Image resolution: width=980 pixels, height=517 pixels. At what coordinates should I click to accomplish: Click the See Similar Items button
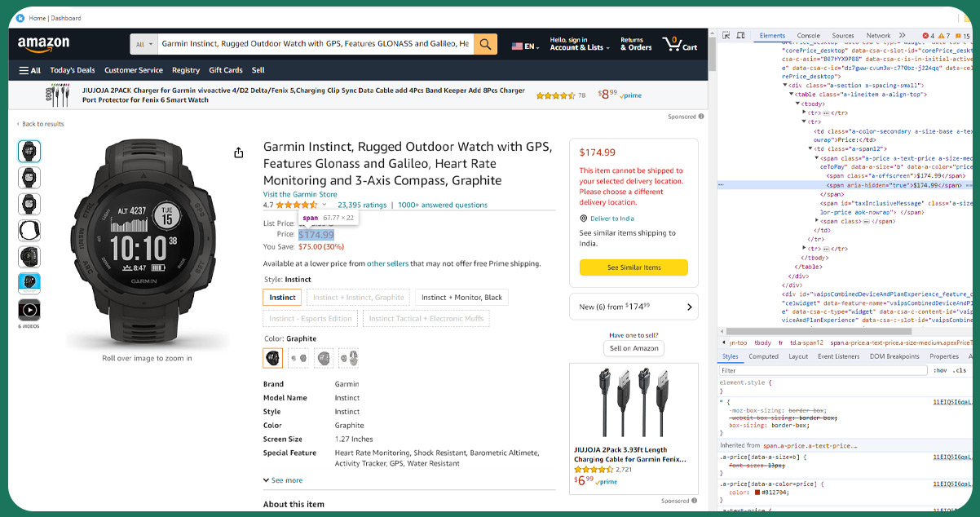(x=633, y=267)
